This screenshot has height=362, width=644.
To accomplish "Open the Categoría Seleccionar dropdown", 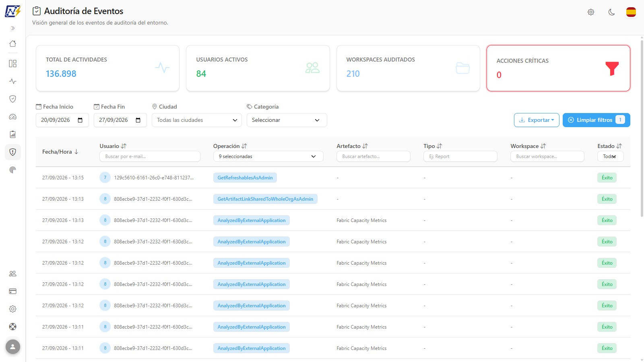I will click(x=287, y=120).
